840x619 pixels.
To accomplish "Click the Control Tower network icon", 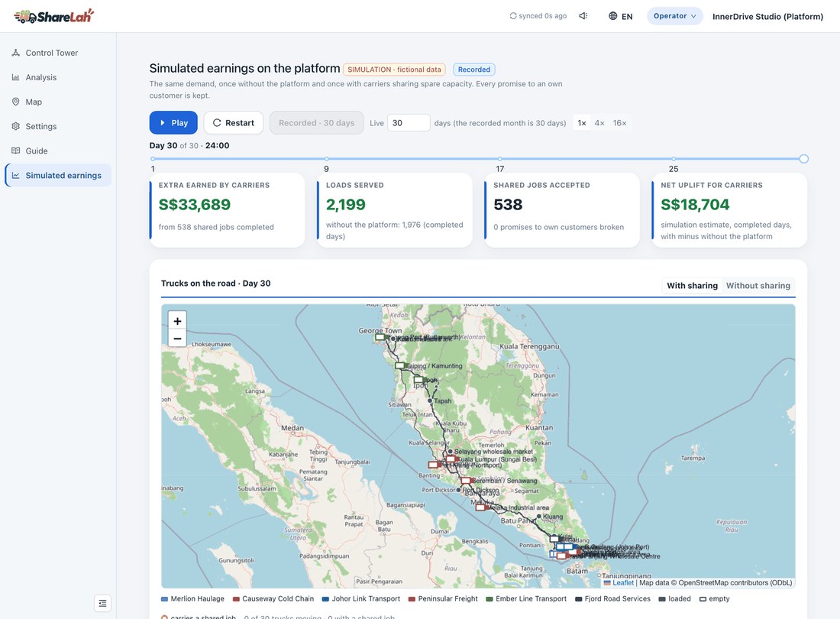I will (15, 53).
